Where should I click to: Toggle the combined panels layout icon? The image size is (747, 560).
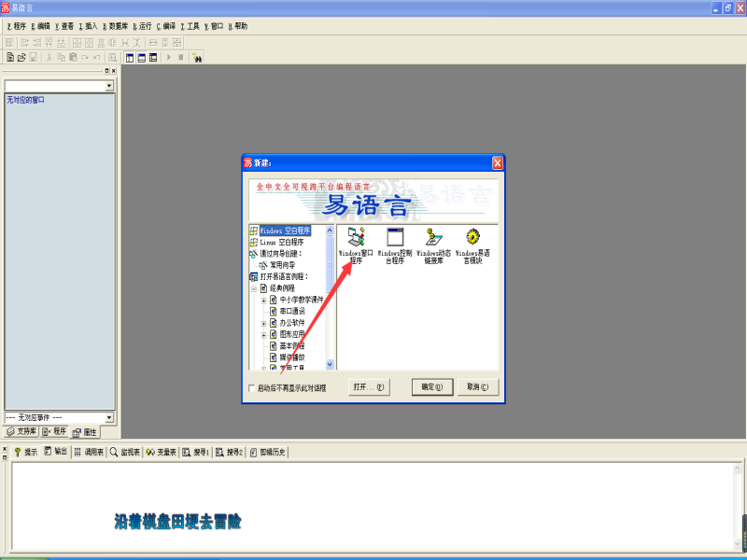click(153, 58)
